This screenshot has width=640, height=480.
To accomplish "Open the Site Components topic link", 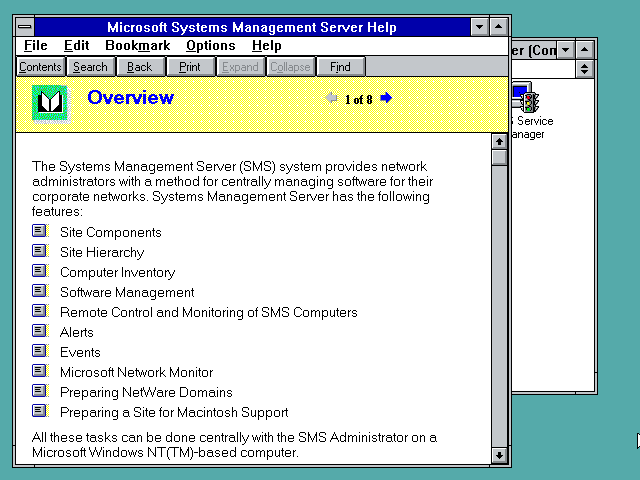I will point(111,232).
